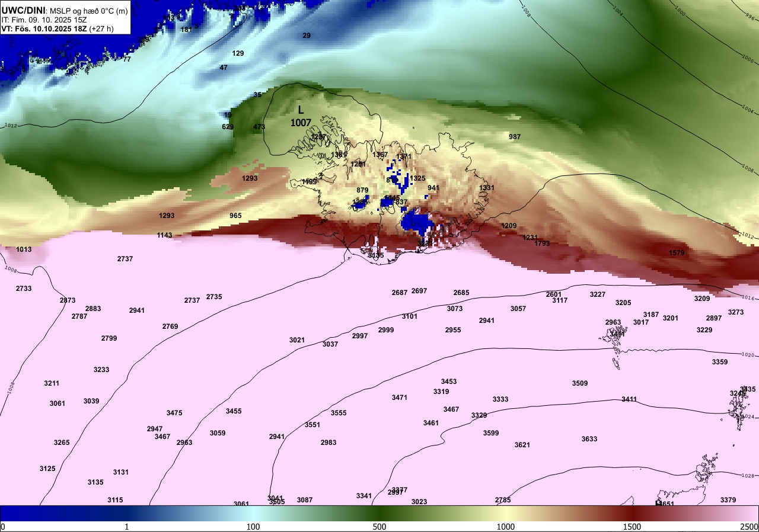Click the 500 label on the colour scale

pos(379,527)
